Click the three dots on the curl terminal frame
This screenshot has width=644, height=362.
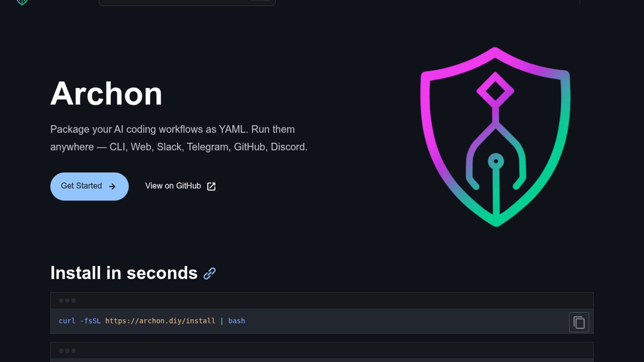click(67, 300)
